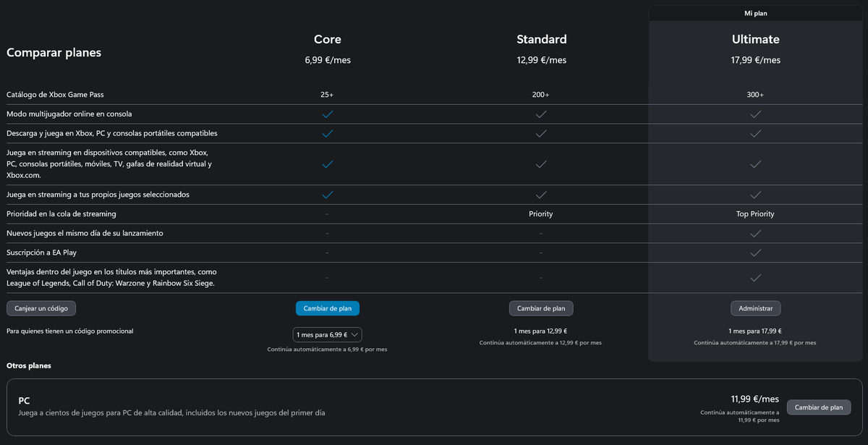Click the '12,99 €/mes' Standard price
The image size is (868, 445).
click(542, 60)
